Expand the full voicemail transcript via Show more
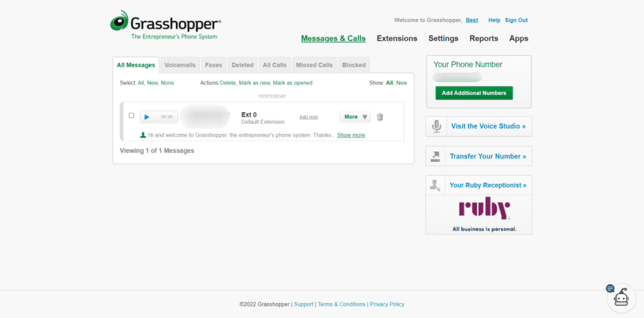 (351, 135)
